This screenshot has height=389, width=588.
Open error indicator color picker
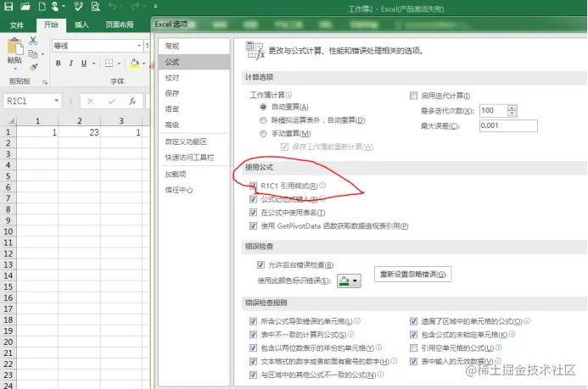click(349, 281)
